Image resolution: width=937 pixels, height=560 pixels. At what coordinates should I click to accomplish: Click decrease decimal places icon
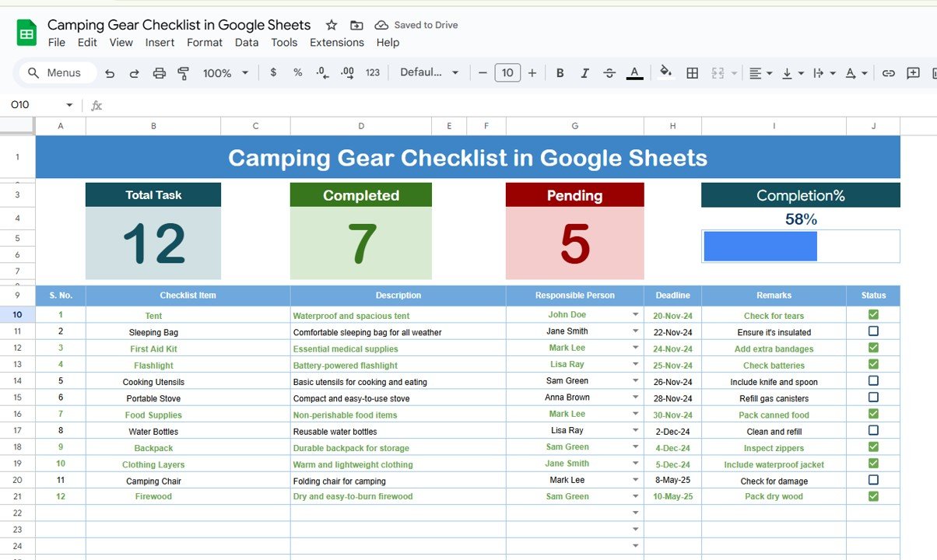(x=322, y=72)
